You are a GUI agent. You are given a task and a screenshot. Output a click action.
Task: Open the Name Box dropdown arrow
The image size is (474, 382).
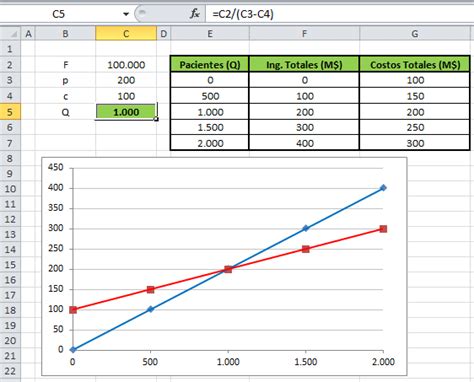(x=126, y=14)
